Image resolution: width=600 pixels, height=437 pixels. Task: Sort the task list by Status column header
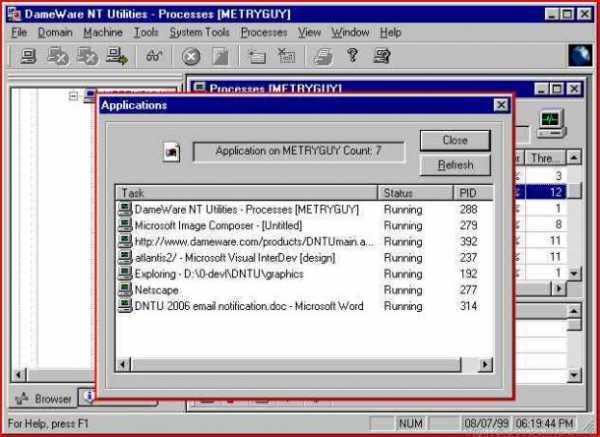(416, 193)
